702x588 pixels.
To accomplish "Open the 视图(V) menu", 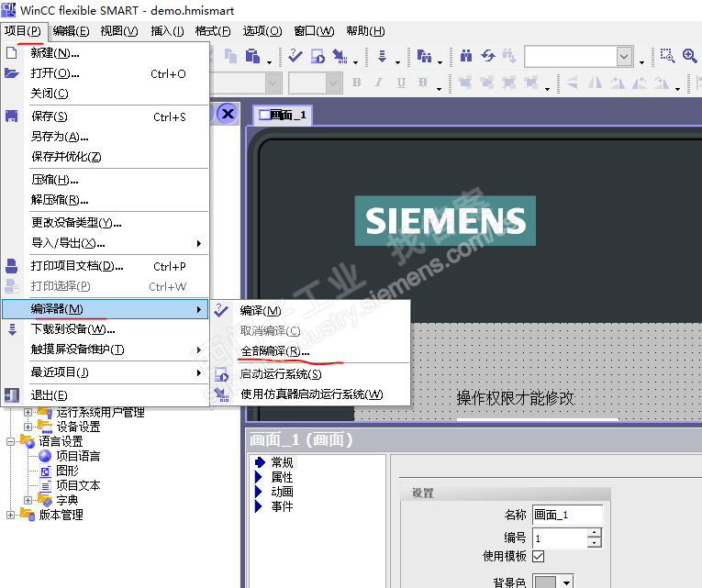I will pyautogui.click(x=119, y=31).
